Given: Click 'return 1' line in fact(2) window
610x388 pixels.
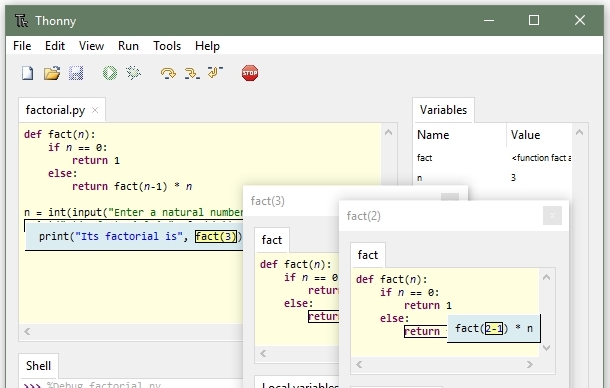Looking at the screenshot, I should 428,305.
